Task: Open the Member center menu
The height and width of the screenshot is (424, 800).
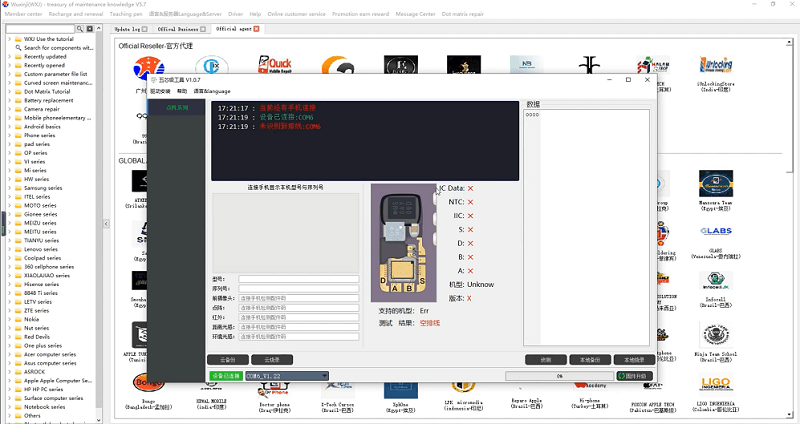Action: (23, 14)
